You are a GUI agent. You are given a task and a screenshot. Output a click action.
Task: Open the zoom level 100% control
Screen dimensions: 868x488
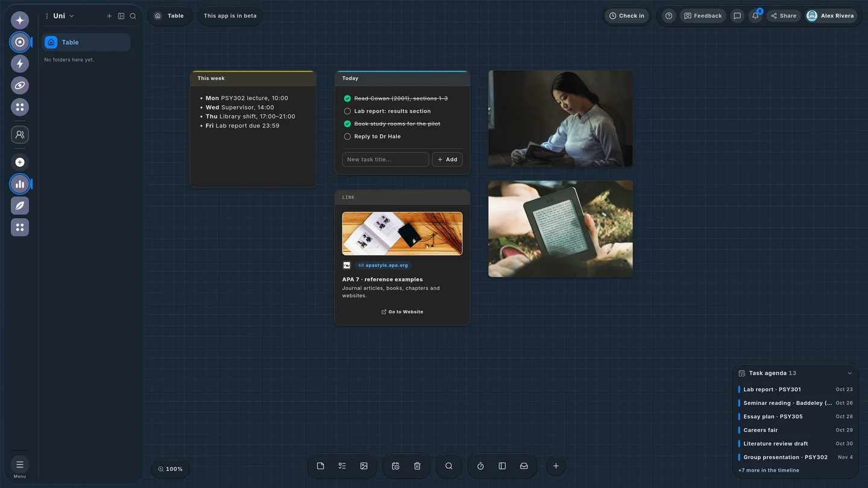(171, 469)
